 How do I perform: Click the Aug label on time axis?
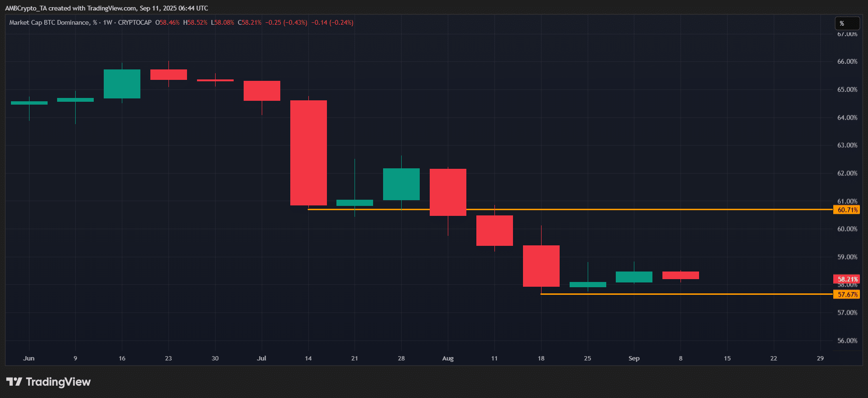448,359
